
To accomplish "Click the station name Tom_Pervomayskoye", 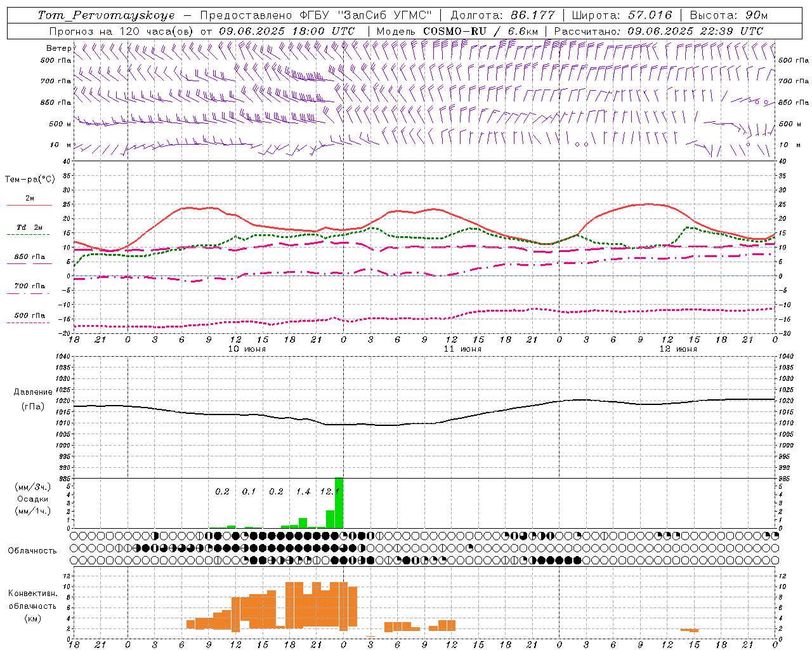I will [105, 15].
